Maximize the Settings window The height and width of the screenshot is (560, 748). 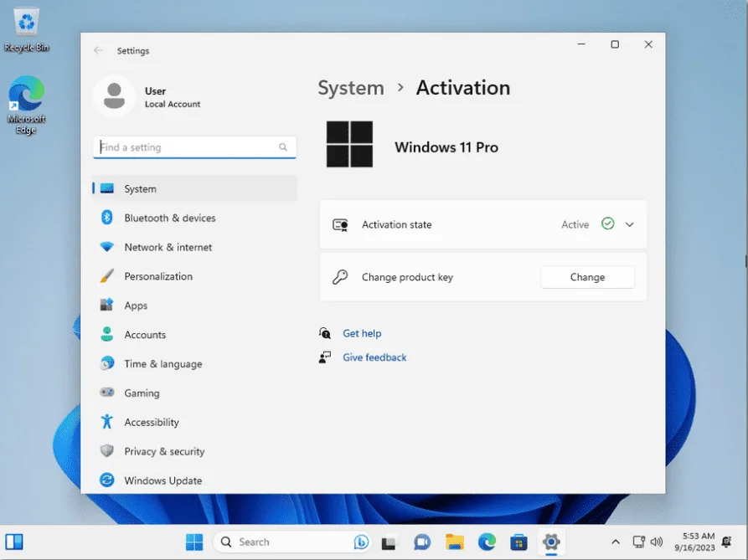point(615,44)
